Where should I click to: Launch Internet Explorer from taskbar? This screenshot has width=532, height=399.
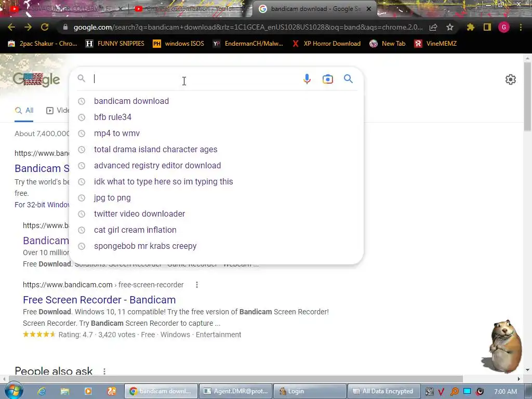click(x=42, y=392)
